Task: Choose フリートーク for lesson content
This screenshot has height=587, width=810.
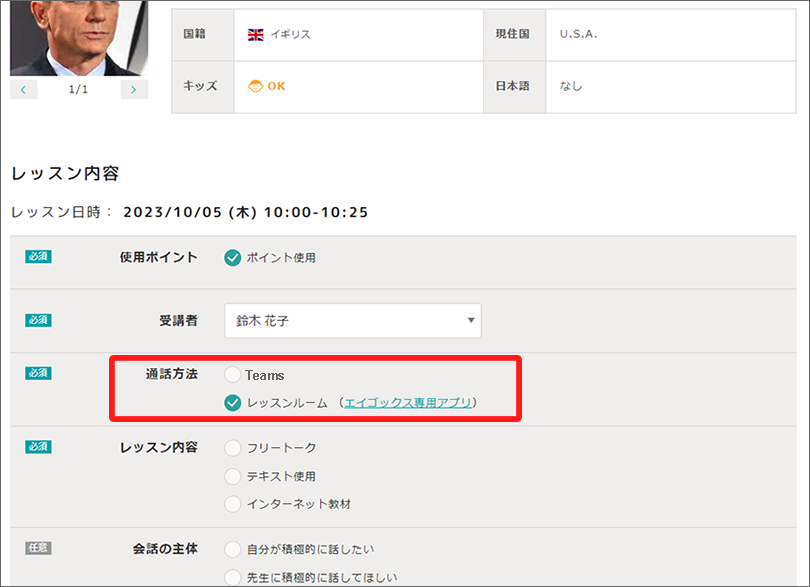Action: pyautogui.click(x=233, y=448)
